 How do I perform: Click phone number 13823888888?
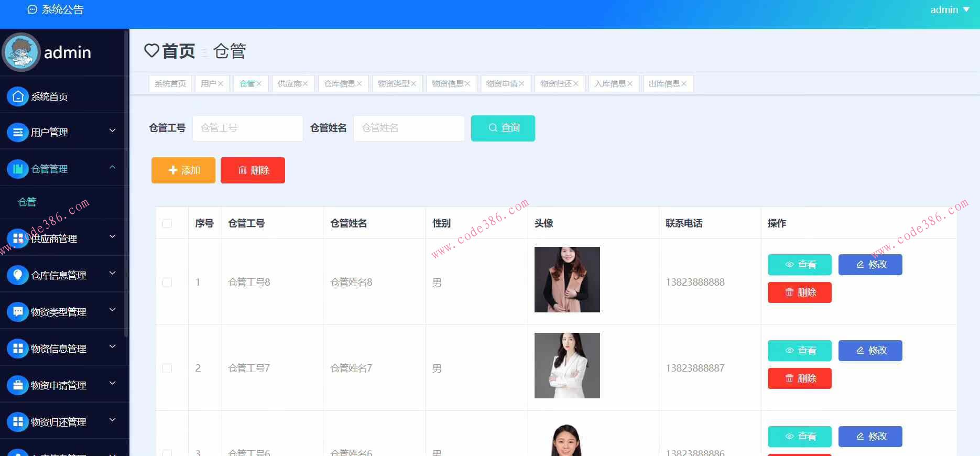[695, 283]
